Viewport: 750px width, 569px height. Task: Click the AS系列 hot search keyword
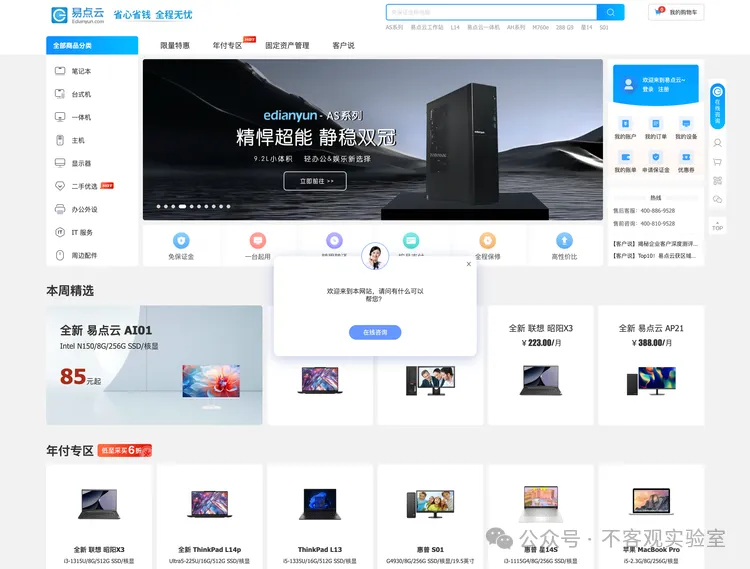pyautogui.click(x=394, y=28)
